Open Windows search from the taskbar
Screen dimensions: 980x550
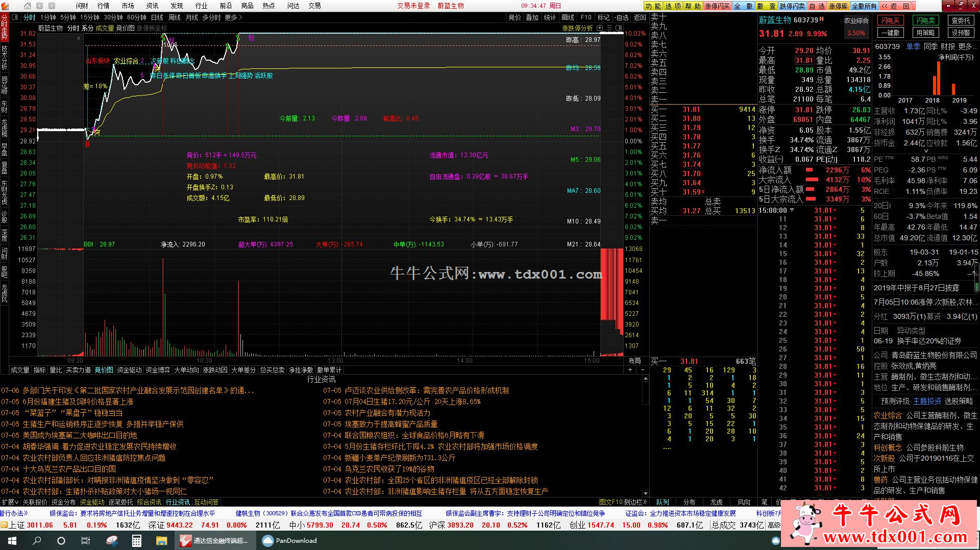pyautogui.click(x=37, y=540)
